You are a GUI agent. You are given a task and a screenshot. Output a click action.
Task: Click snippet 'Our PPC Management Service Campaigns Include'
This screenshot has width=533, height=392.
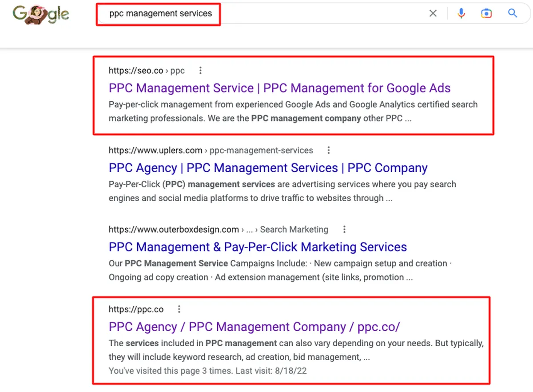(280, 270)
